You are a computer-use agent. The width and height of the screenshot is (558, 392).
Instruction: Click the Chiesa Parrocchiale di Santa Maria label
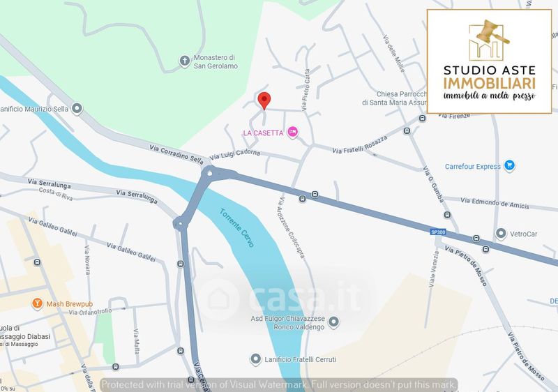click(394, 98)
